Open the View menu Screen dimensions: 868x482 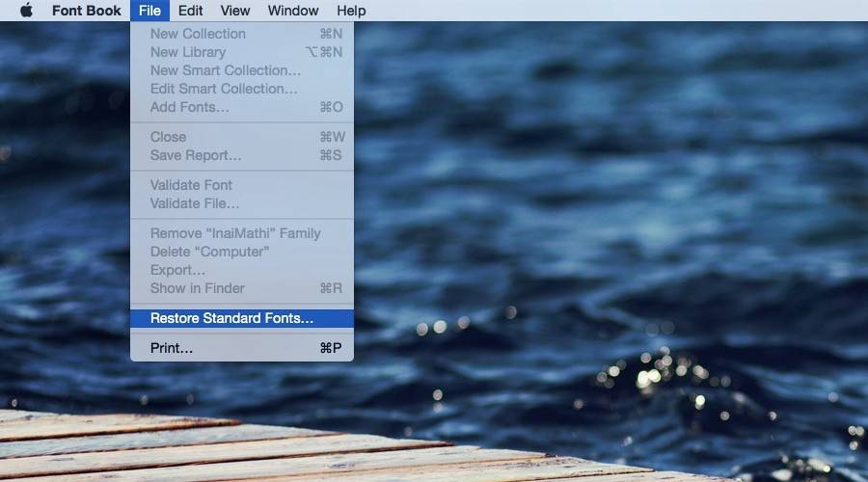(x=235, y=11)
